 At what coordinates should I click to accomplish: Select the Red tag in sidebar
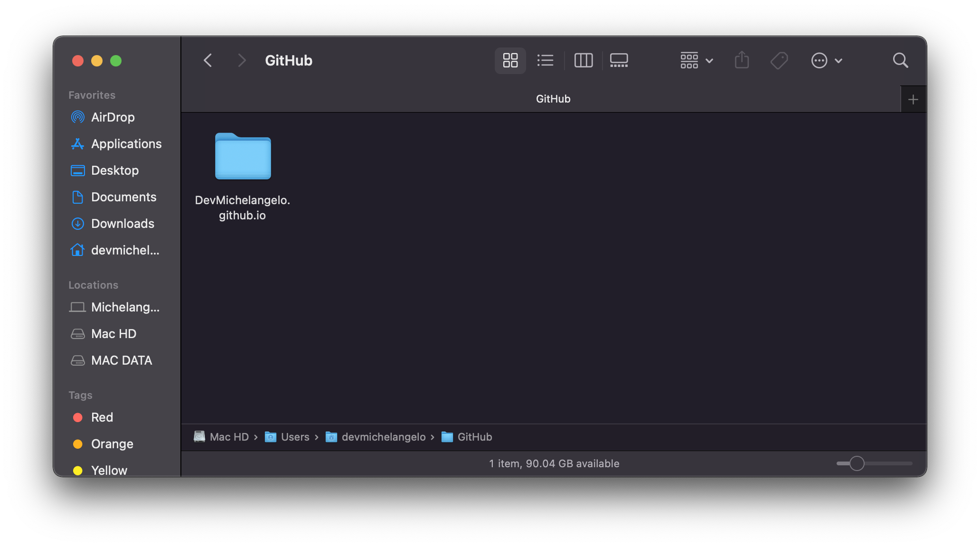(x=102, y=417)
